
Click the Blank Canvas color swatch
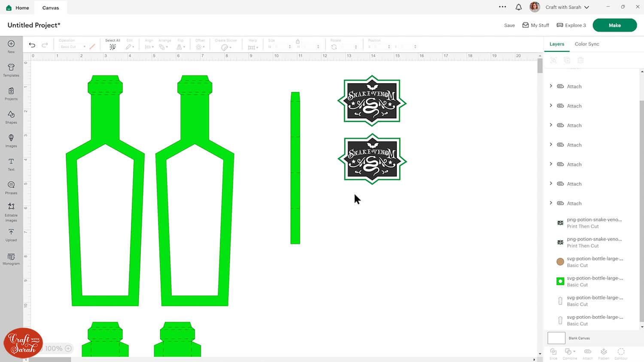[556, 338]
